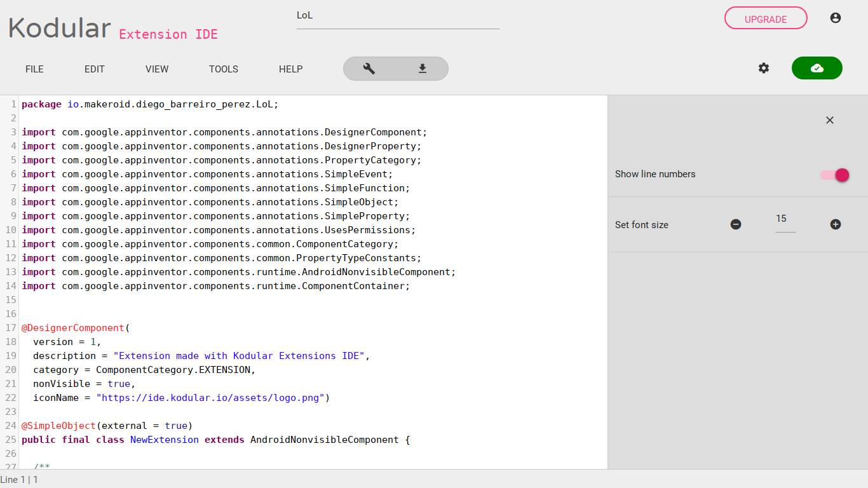
Task: Click 'ComponentCategory;' on line 11
Action: (348, 244)
